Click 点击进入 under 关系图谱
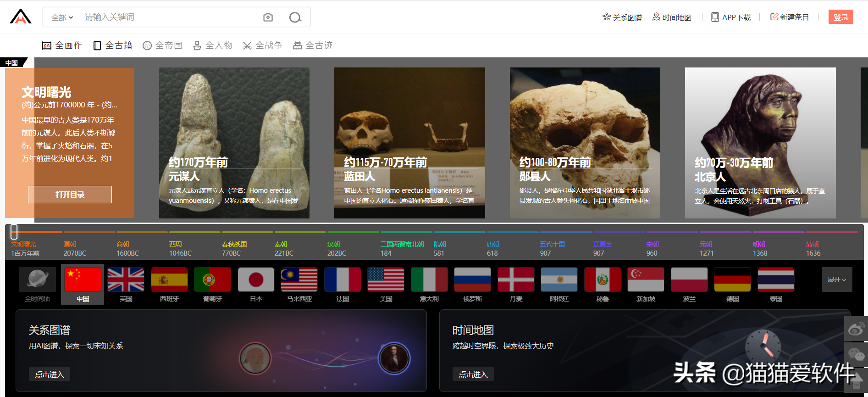 (50, 375)
